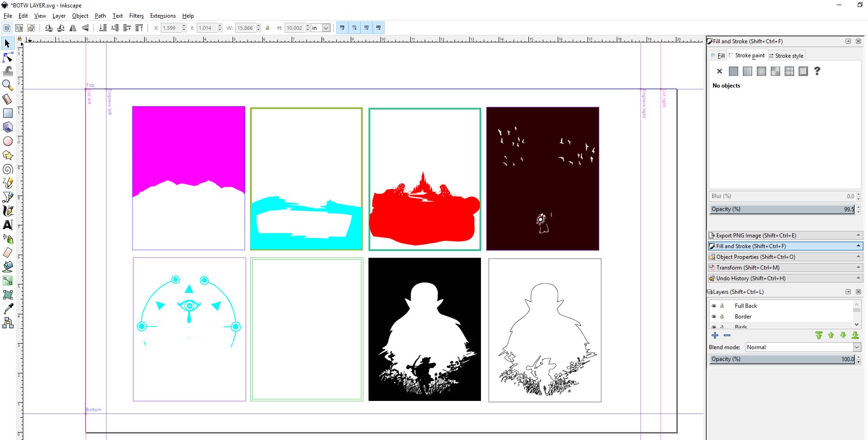Choose Flat color stroke paint
Screen dimensions: 868x440
pos(734,71)
